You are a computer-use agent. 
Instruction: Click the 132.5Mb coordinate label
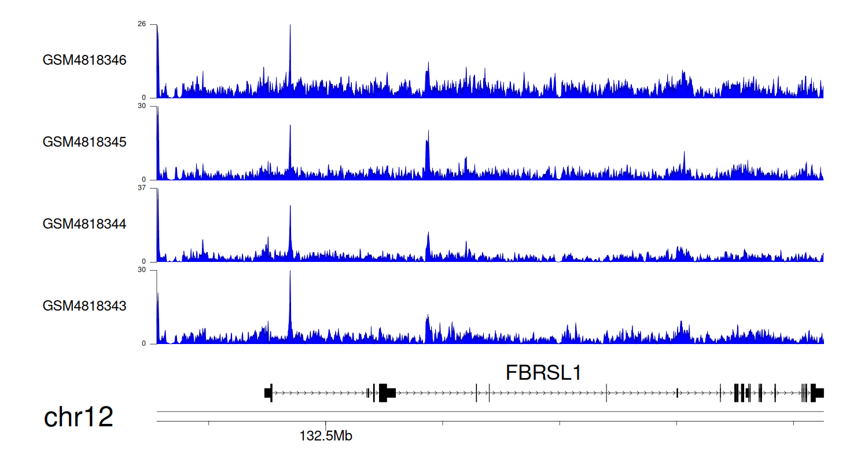(x=325, y=436)
